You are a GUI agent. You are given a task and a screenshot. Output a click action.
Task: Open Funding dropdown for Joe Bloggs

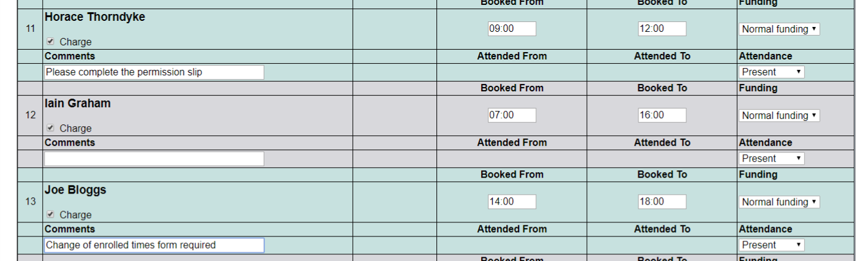(779, 202)
